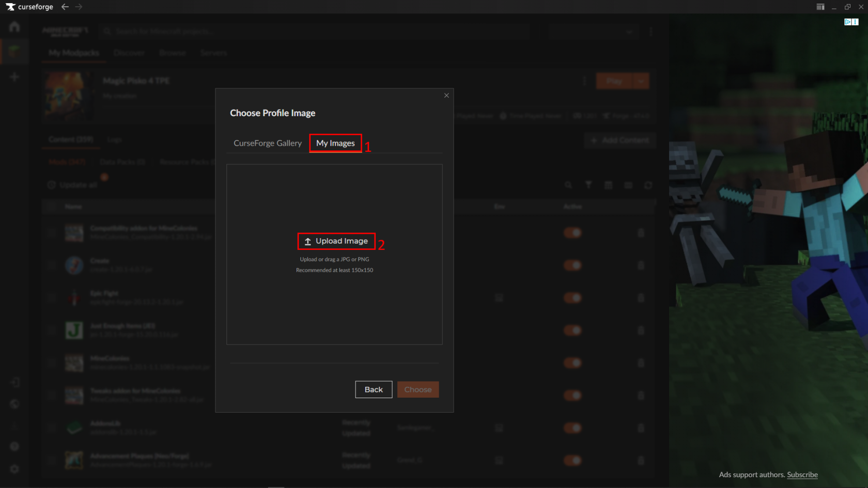Click the refresh icon to reload mods
The height and width of the screenshot is (488, 868).
point(648,185)
